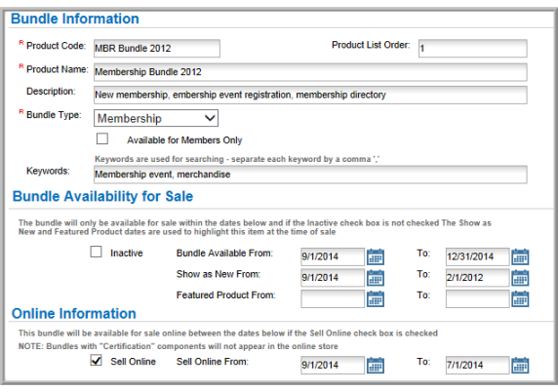Open calendar for Sell Online To date
Image resolution: width=558 pixels, height=392 pixels.
coord(520,365)
